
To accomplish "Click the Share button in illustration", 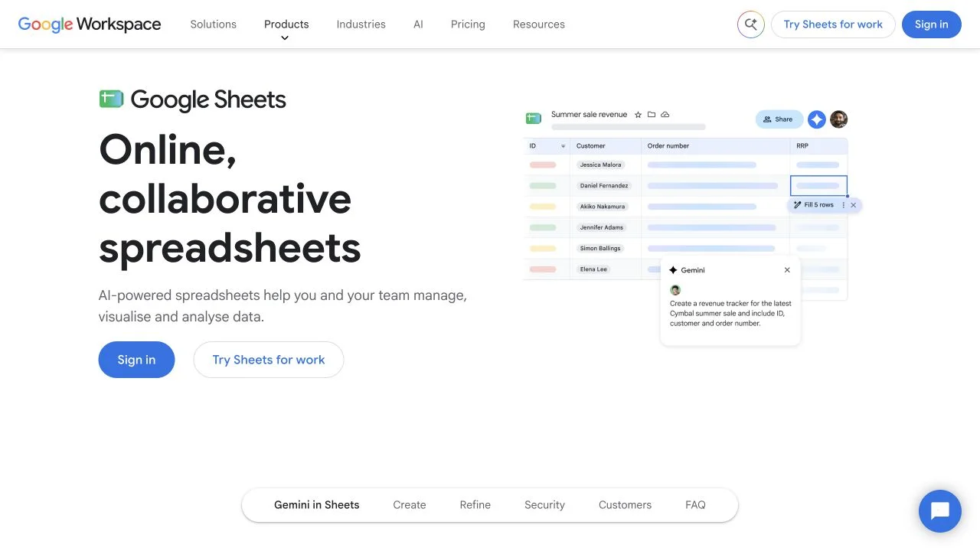I will pos(779,119).
